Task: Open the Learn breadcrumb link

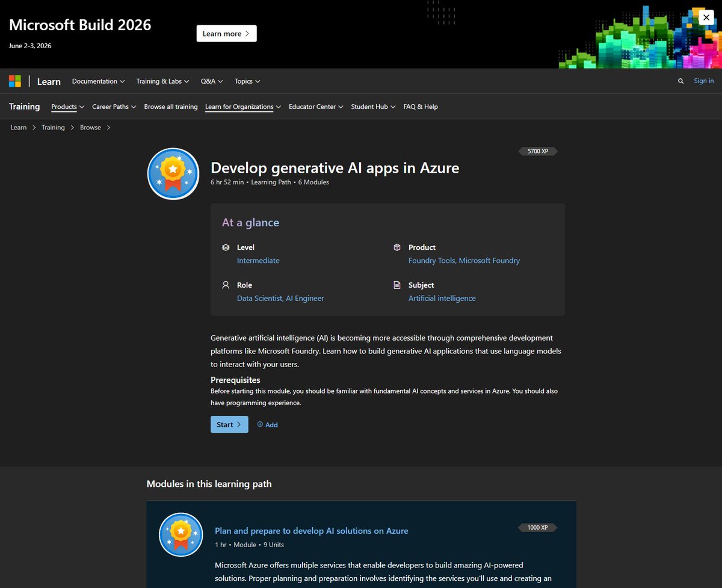Action: click(19, 128)
